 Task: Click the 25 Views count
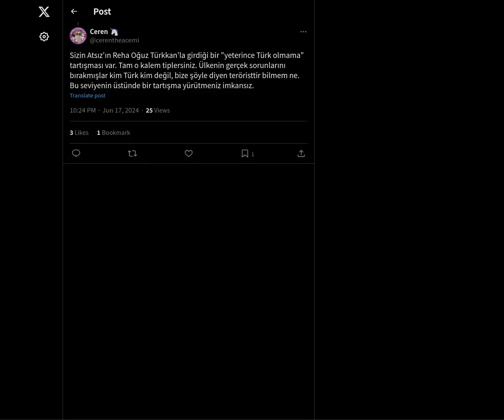(x=157, y=110)
